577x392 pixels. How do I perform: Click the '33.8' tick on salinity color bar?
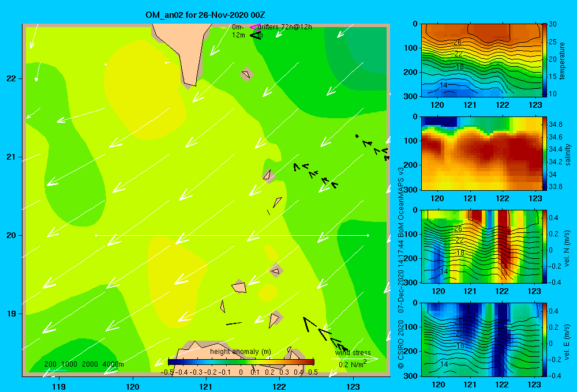pos(556,186)
